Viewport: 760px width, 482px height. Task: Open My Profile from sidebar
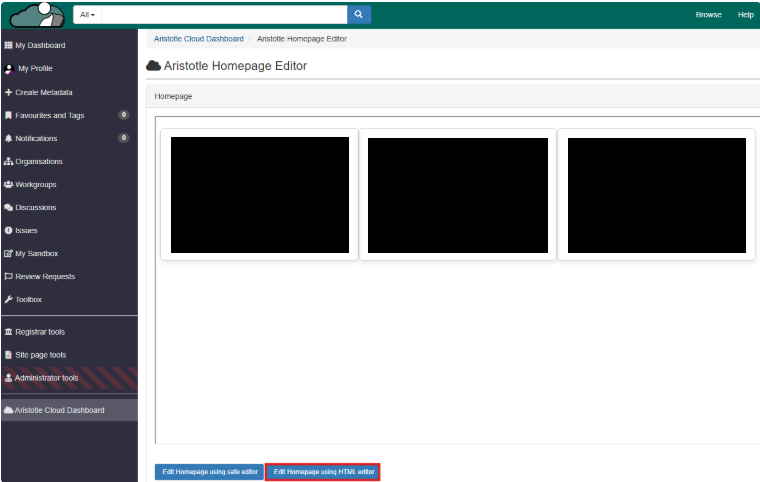click(35, 69)
